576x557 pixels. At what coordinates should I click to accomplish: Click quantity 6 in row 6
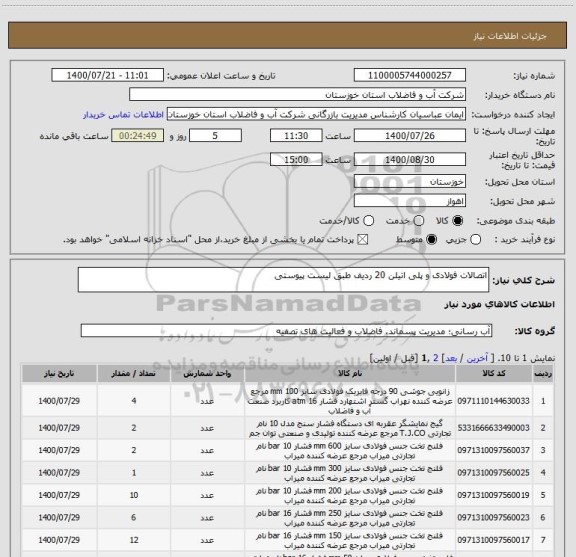pyautogui.click(x=134, y=517)
